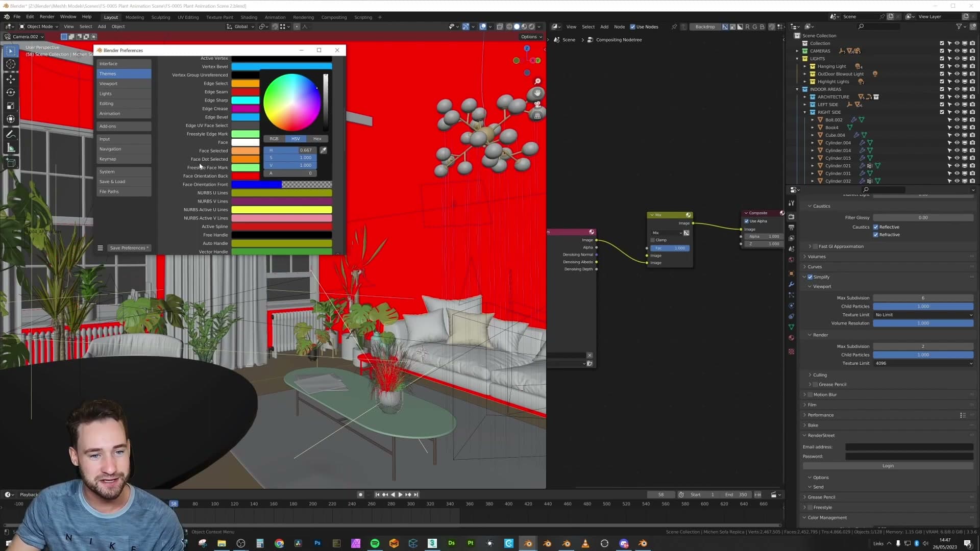Expand the Hanging Light collection

point(805,66)
